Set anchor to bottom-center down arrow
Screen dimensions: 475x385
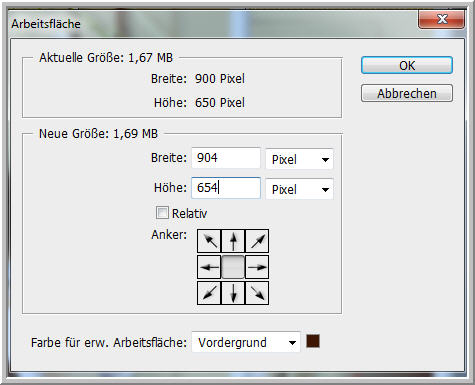[x=233, y=293]
